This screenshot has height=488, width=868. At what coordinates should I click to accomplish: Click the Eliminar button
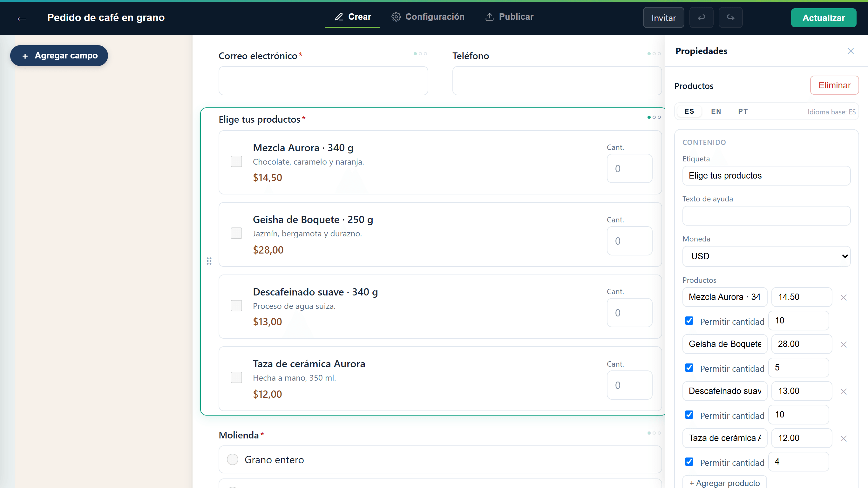[x=834, y=85]
